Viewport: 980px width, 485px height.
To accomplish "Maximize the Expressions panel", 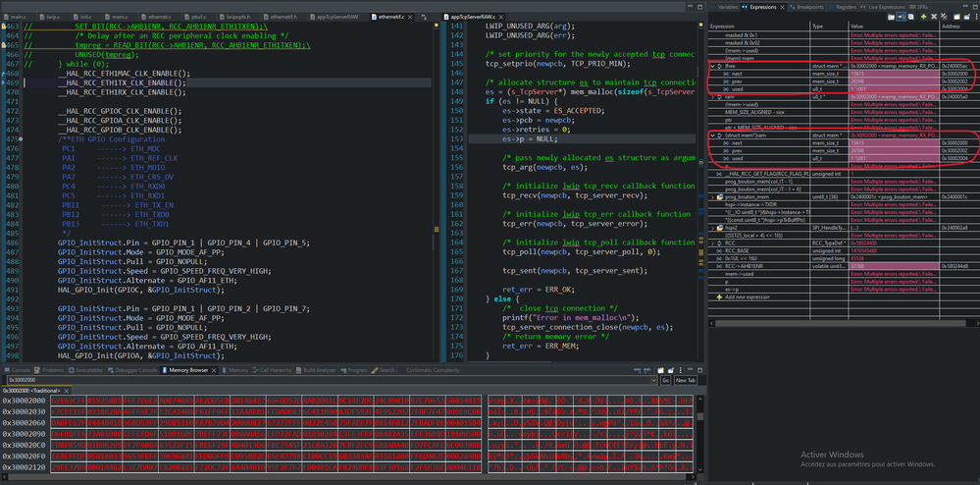I will point(975,7).
